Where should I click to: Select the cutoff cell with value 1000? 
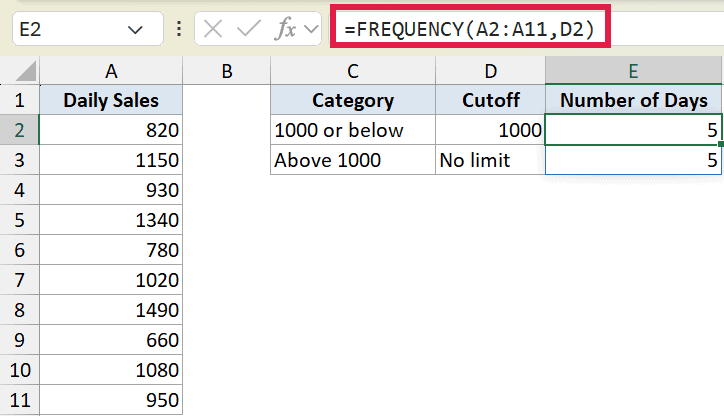pyautogui.click(x=490, y=130)
